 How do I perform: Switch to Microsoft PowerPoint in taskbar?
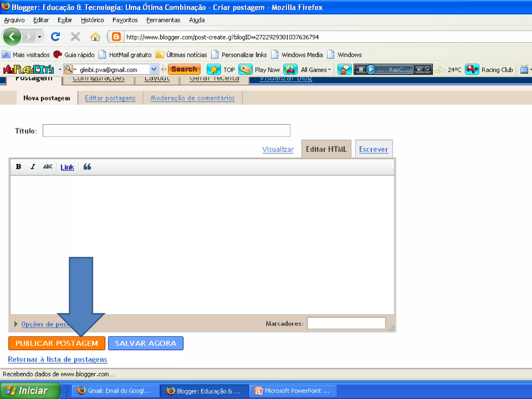pos(293,391)
